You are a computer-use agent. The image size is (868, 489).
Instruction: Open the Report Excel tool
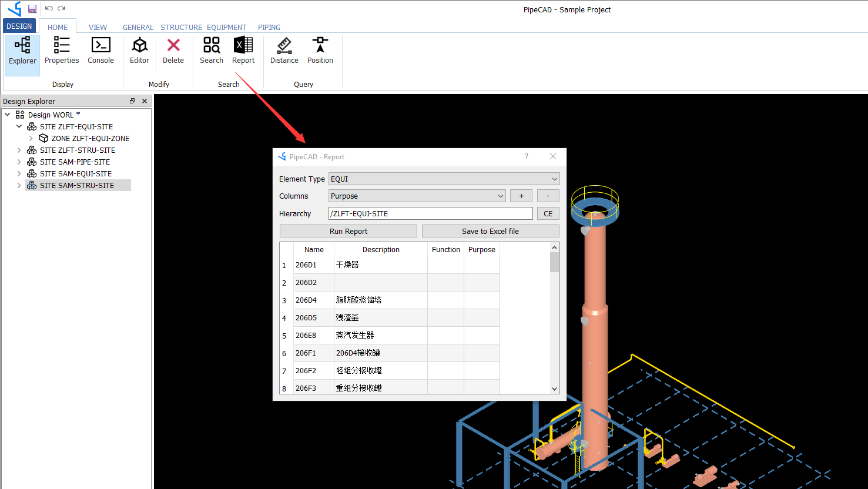click(x=243, y=51)
